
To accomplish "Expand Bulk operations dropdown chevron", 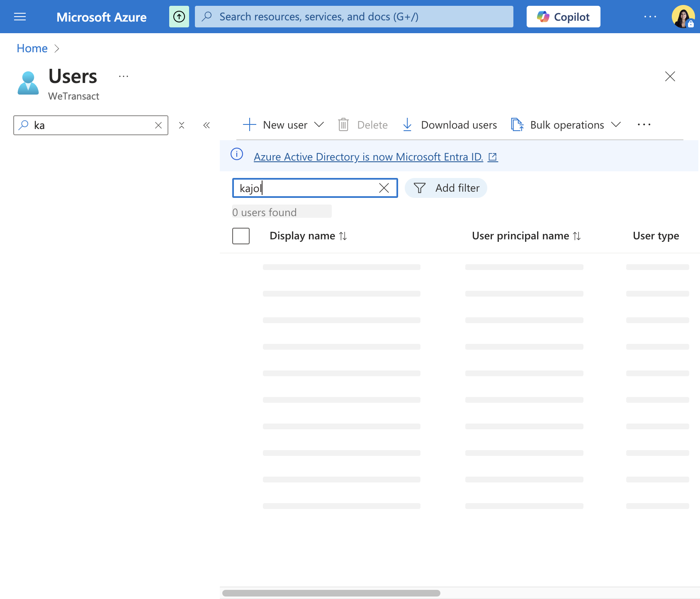I will (x=616, y=125).
